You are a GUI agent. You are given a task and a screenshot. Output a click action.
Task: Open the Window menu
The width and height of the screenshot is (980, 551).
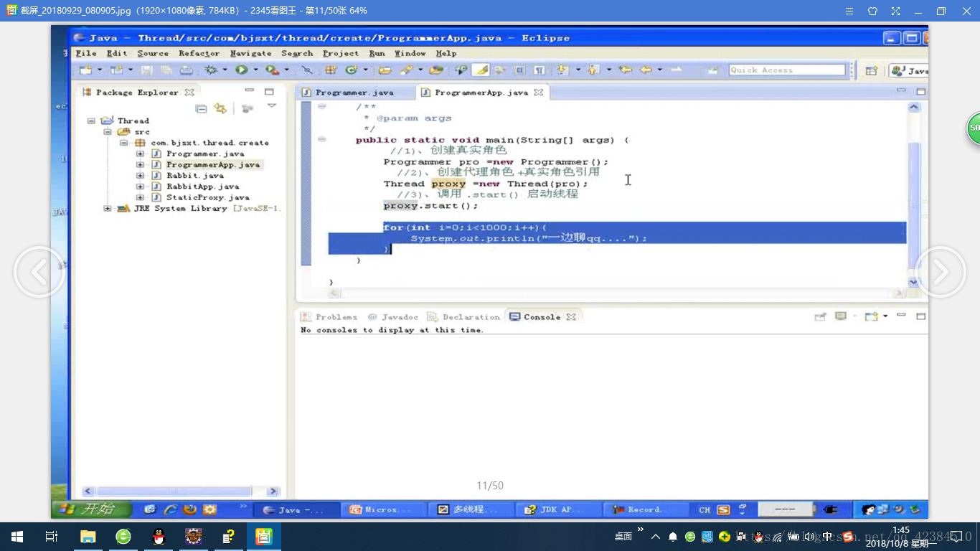[x=410, y=53]
